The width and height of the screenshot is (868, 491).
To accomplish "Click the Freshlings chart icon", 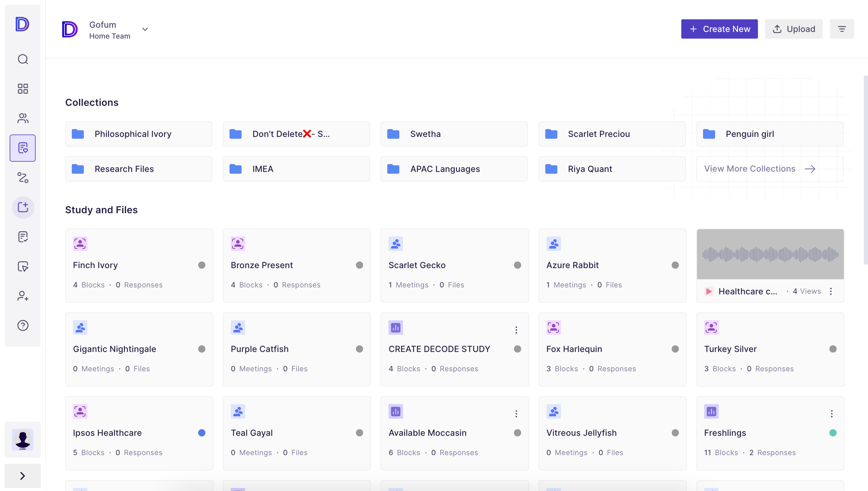I will 711,411.
